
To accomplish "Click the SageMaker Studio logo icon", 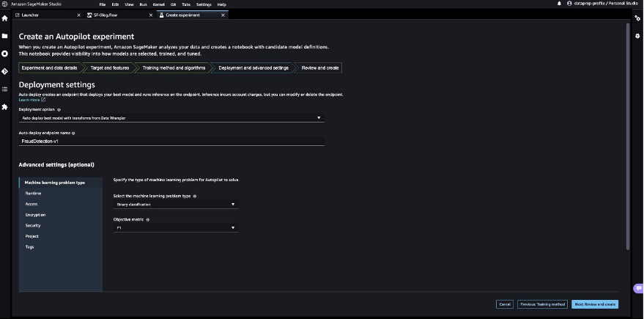I will 4,4.
